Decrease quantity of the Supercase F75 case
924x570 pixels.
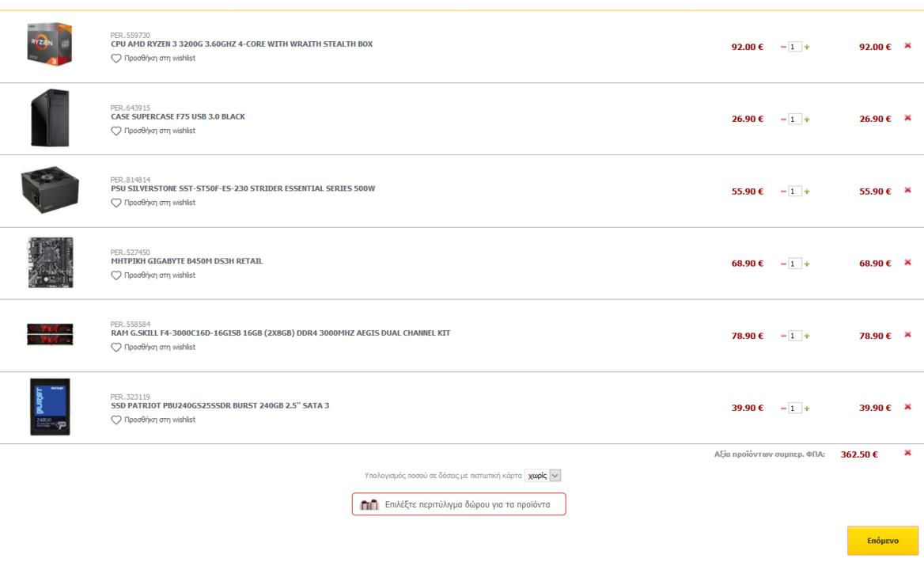(x=783, y=119)
